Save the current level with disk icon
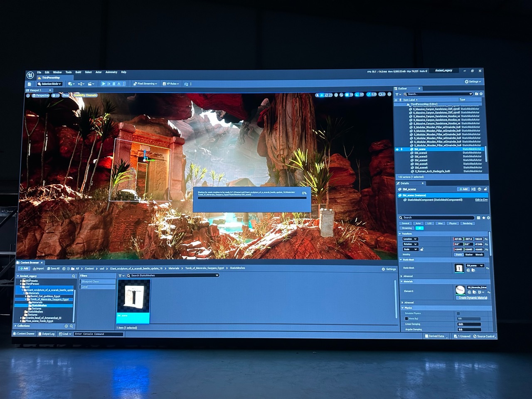The height and width of the screenshot is (399, 532). click(30, 84)
